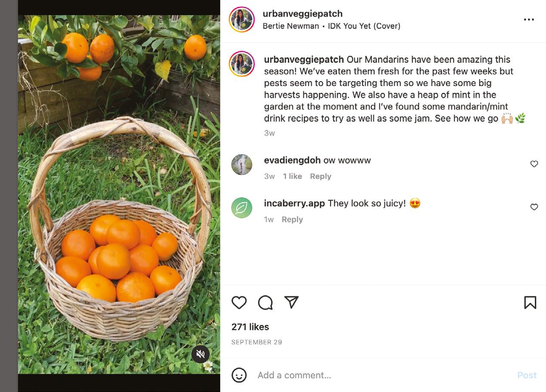Share the post via paper plane icon
Image resolution: width=546 pixels, height=392 pixels.
pos(292,302)
